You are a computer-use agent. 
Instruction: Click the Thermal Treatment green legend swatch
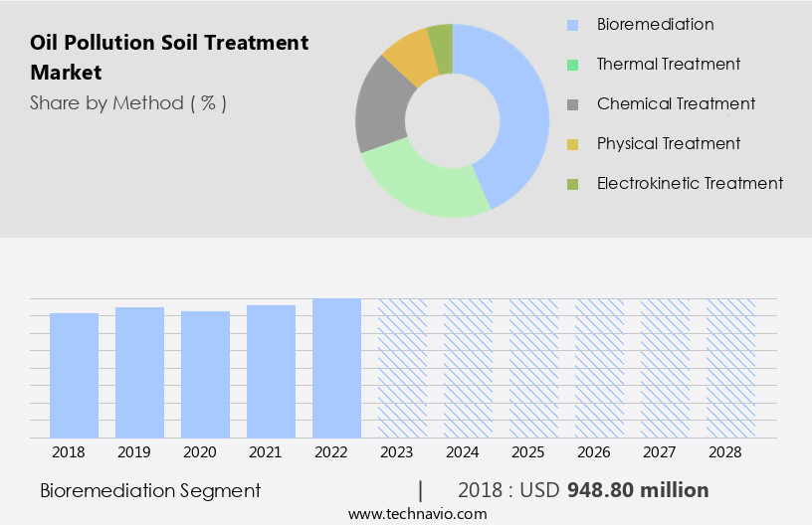point(572,65)
